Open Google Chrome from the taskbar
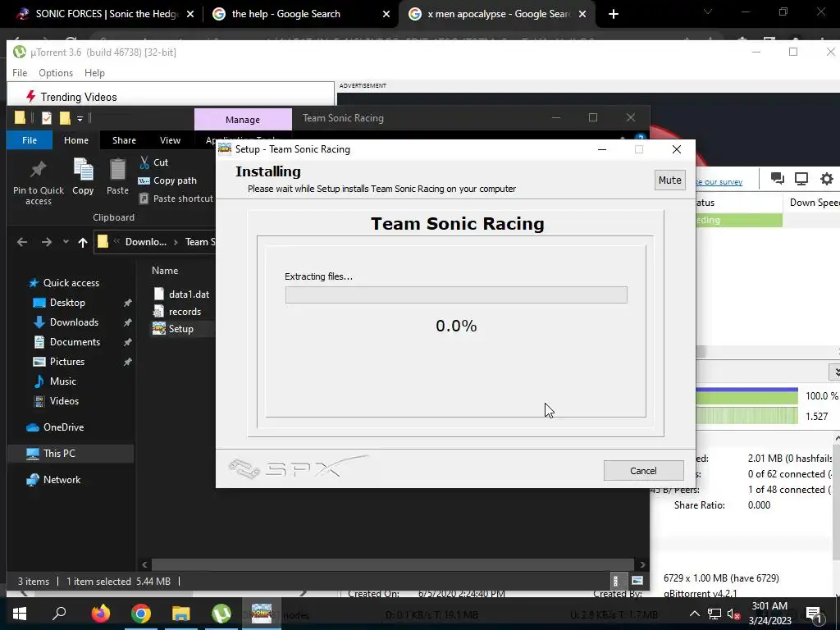840x630 pixels. (141, 614)
